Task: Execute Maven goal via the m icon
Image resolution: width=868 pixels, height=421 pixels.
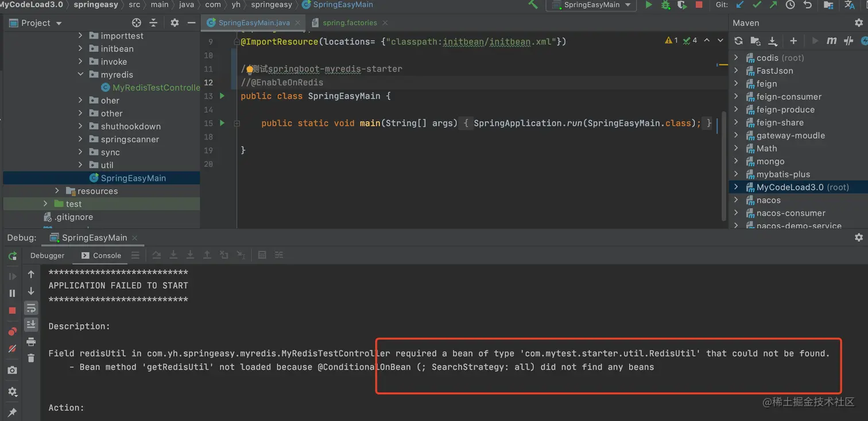Action: (831, 41)
